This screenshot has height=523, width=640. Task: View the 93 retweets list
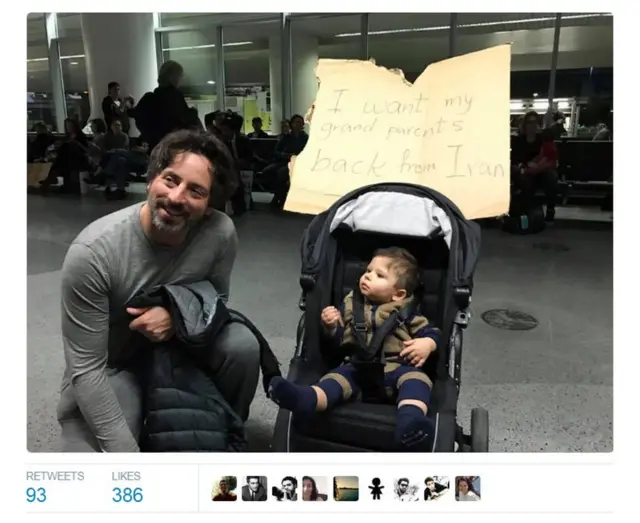(x=36, y=495)
